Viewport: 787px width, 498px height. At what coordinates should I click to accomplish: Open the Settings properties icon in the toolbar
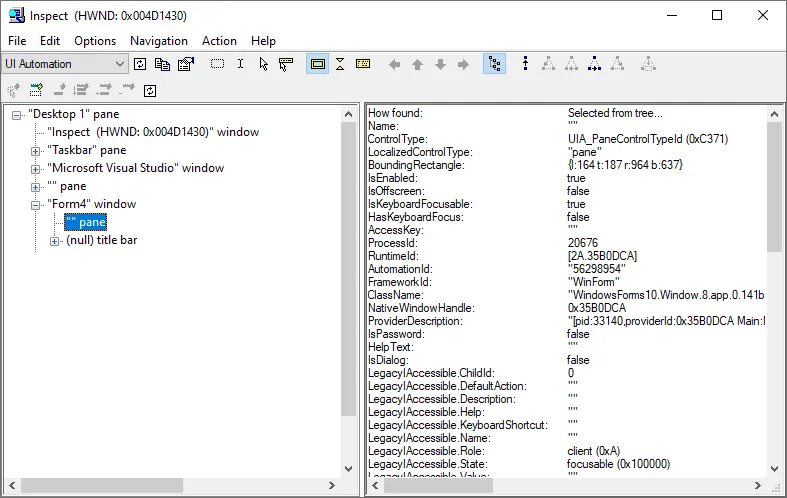(186, 64)
